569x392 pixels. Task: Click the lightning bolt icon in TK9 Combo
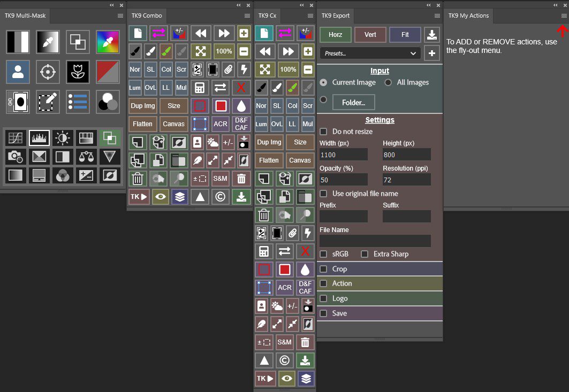tap(244, 70)
